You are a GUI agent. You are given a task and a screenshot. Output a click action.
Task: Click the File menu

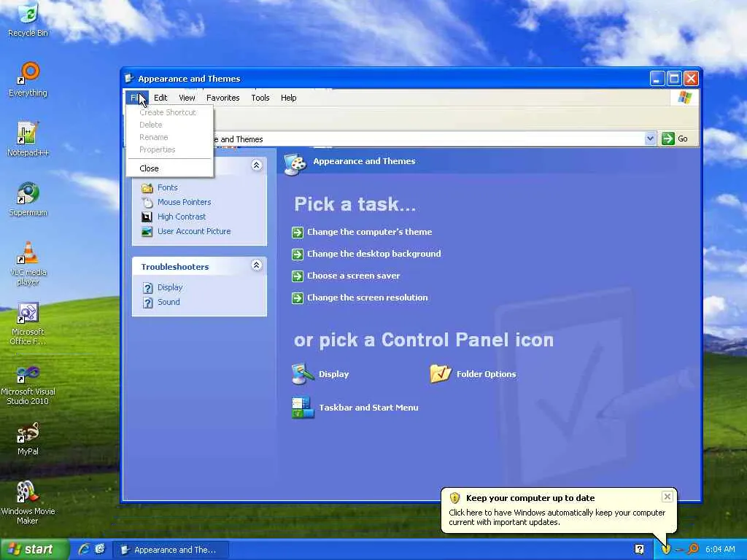pyautogui.click(x=137, y=98)
